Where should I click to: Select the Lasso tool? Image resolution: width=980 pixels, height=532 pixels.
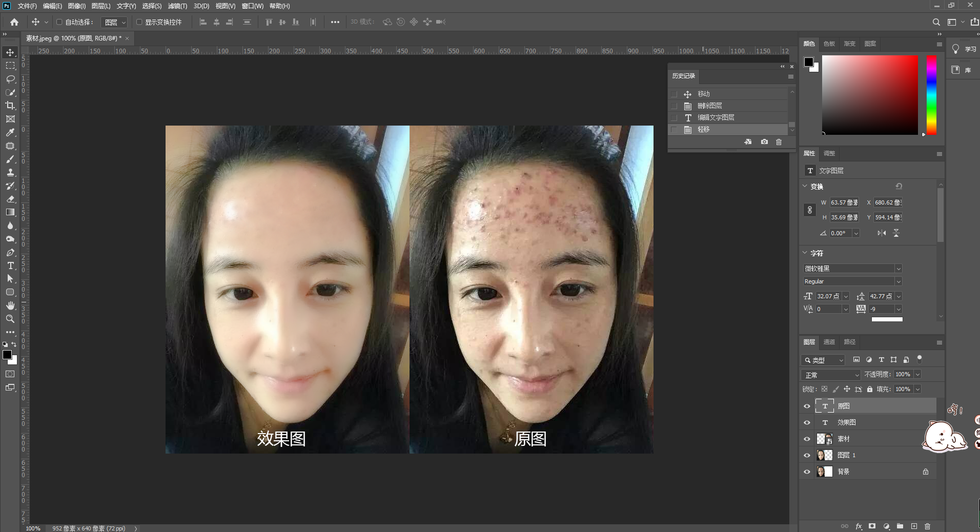click(x=10, y=79)
